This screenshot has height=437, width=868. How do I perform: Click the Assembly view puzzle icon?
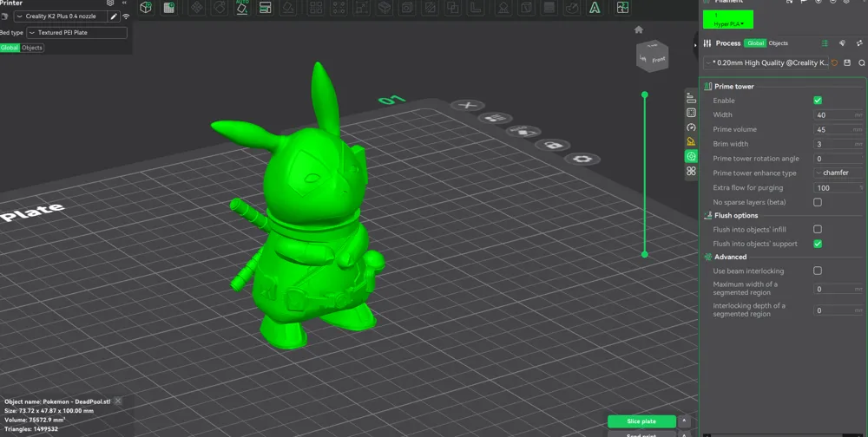coord(622,7)
